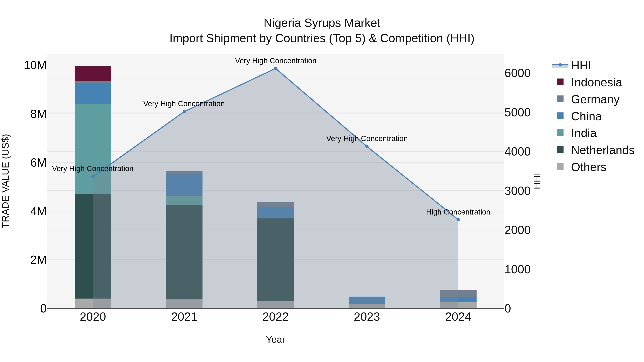Click the 2021 HHI data point

184,112
